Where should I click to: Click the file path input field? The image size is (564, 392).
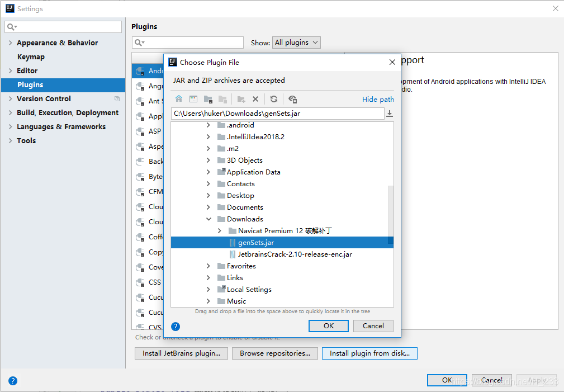(x=277, y=114)
